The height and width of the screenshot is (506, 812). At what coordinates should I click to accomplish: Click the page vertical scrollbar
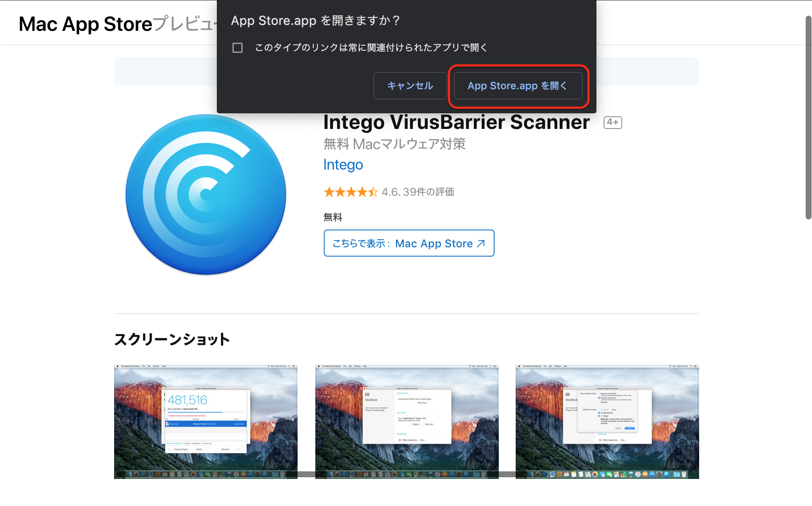pyautogui.click(x=808, y=118)
